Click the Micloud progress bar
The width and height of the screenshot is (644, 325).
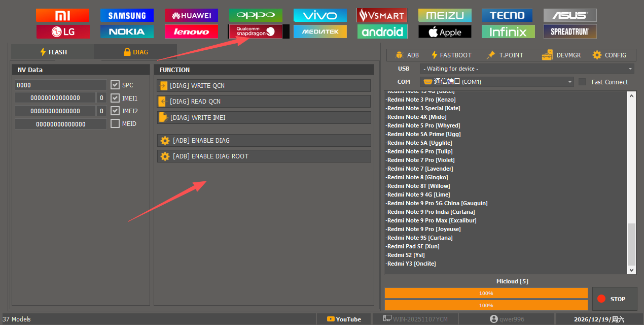[486, 293]
